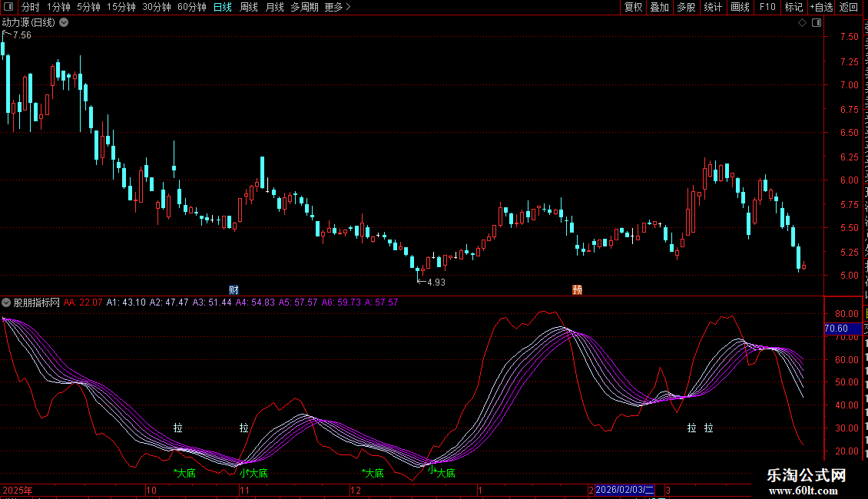Expand the 更多 periods menu

coord(337,7)
